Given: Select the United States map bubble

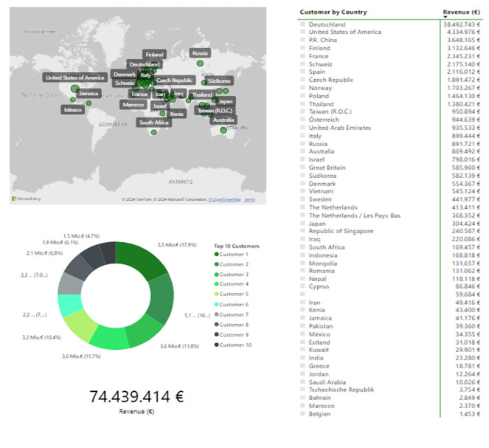Looking at the screenshot, I should [x=74, y=89].
